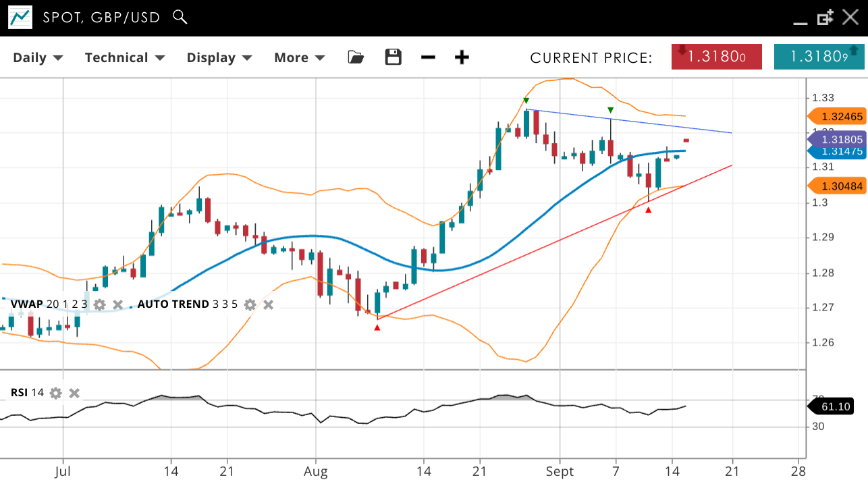
Task: Click the search magnifier next to GBP/USD
Action: pos(180,17)
